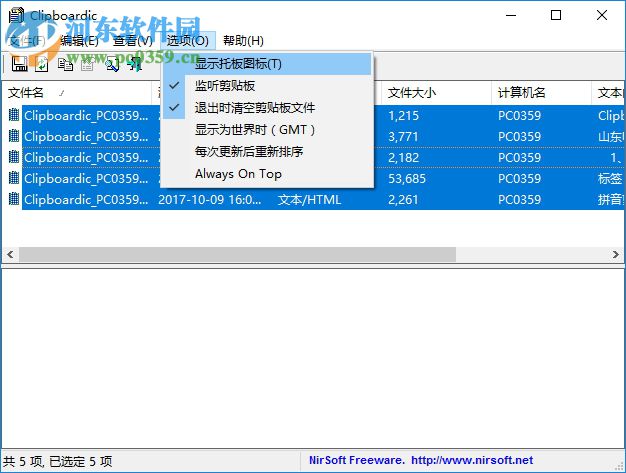Image resolution: width=626 pixels, height=473 pixels.
Task: Minimize the Clipboardic window
Action: pyautogui.click(x=511, y=15)
